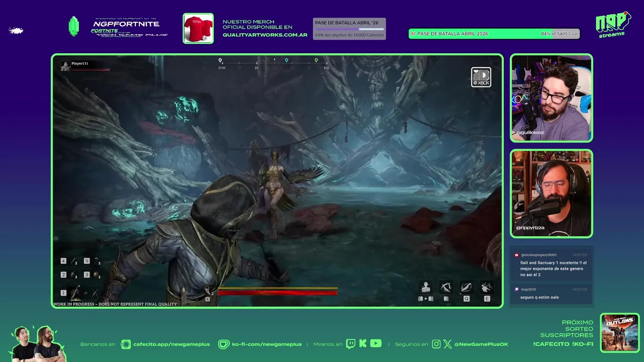The image size is (644, 362).
Task: Open the Twitch icon in footer
Action: (x=351, y=344)
